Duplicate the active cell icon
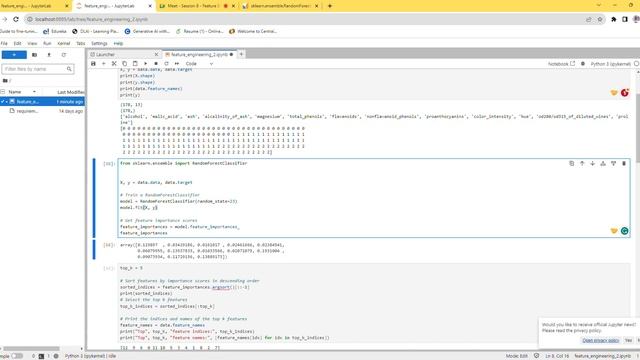This screenshot has height=360, width=640. pyautogui.click(x=571, y=163)
